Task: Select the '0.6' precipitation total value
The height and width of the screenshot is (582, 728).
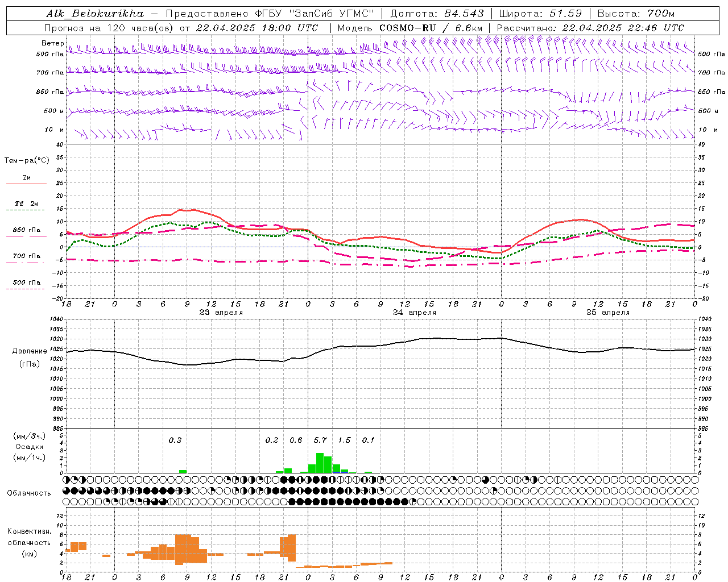Action: tap(296, 440)
